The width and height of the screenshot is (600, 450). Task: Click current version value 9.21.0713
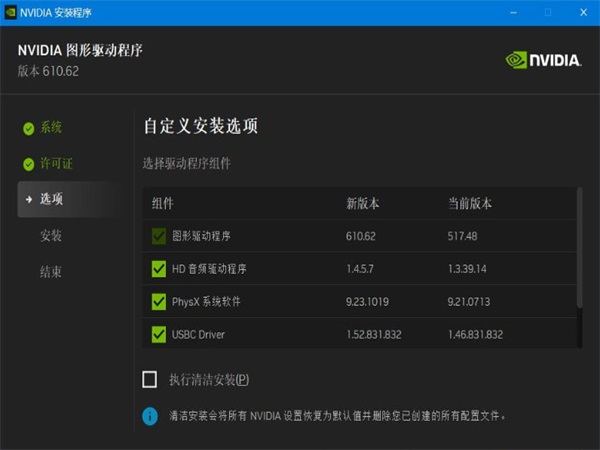pyautogui.click(x=469, y=302)
